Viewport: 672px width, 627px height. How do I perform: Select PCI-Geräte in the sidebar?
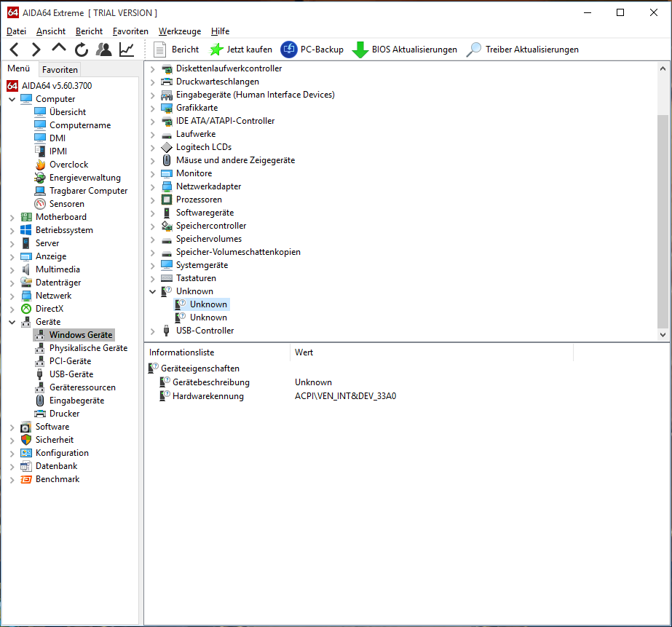tap(71, 361)
